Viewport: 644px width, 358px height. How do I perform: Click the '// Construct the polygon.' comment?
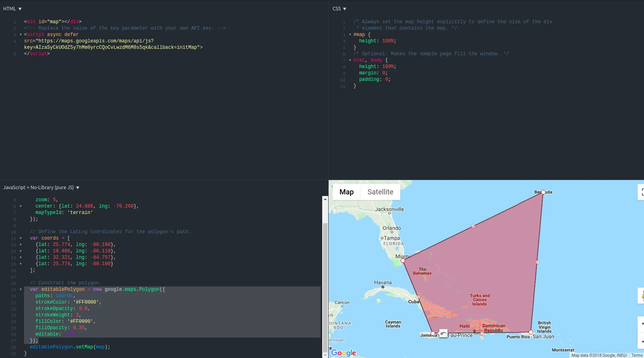tap(66, 283)
